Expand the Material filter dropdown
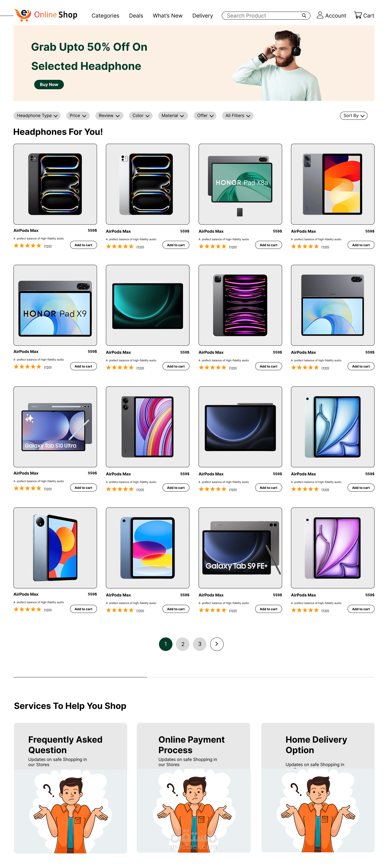 pos(173,116)
